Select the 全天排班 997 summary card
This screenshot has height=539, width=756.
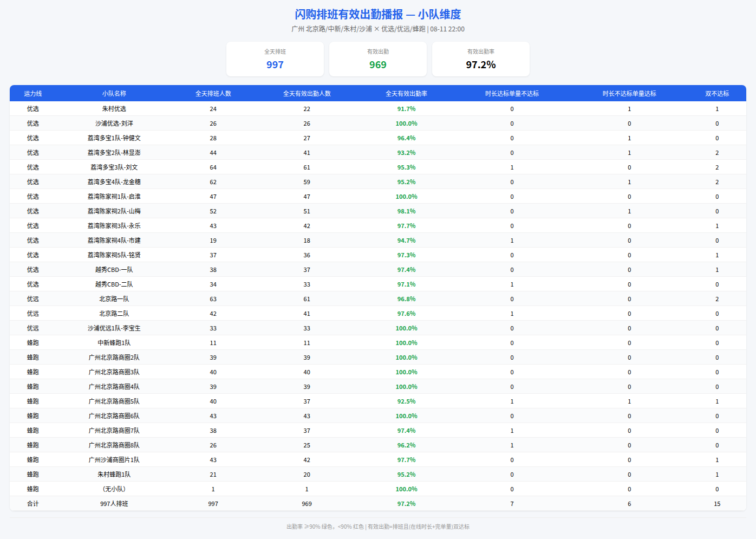[x=275, y=59]
